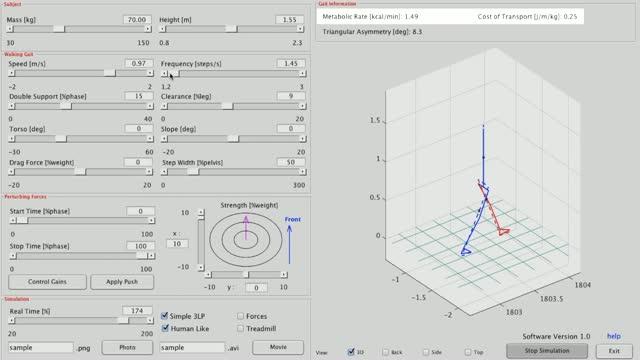Click the Frequency slider right arrow
640x360 pixels.
pyautogui.click(x=302, y=73)
